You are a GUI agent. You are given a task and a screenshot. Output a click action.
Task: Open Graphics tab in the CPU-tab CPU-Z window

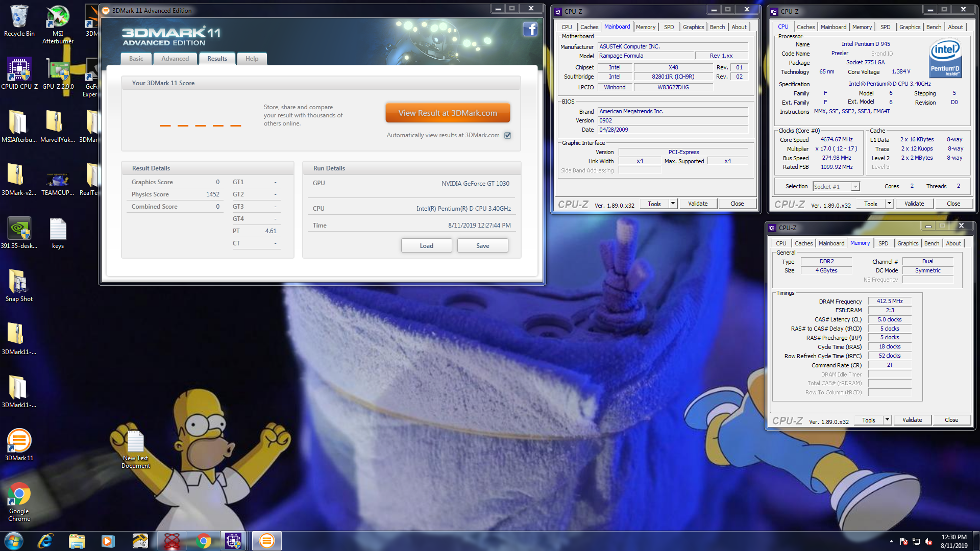coord(910,27)
